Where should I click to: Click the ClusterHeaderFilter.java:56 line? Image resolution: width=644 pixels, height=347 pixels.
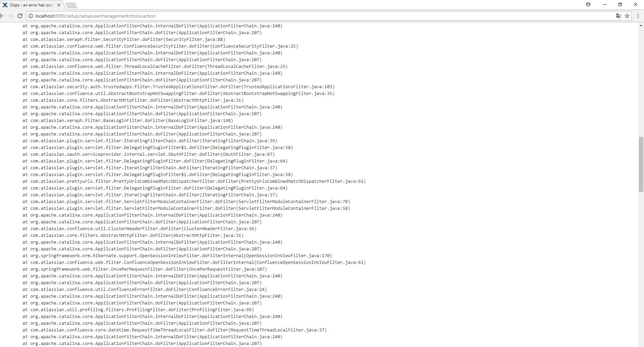[140, 229]
